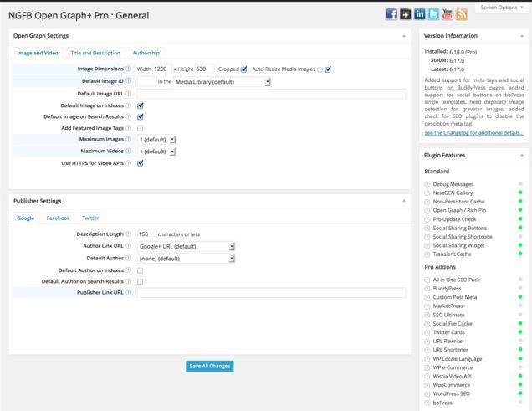The height and width of the screenshot is (411, 532).
Task: Click the Open Graph / Rich Pin label
Action: (459, 210)
